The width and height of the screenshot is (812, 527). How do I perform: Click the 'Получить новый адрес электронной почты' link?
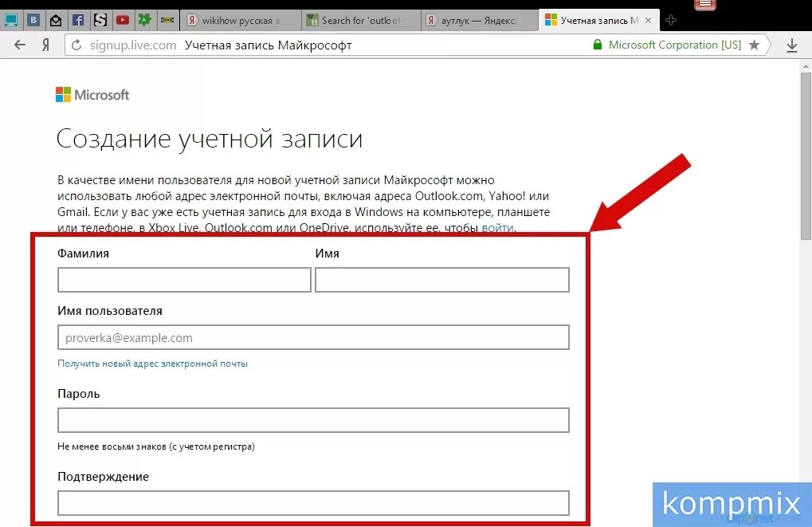coord(152,364)
